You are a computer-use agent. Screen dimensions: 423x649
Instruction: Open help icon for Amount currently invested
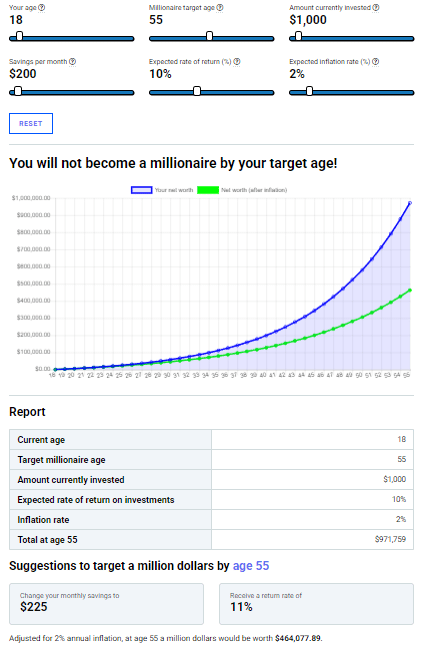[376, 7]
